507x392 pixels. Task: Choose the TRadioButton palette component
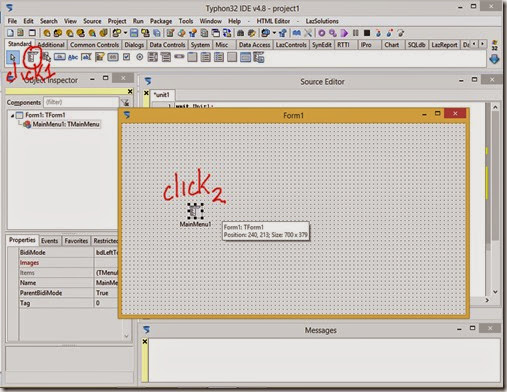tap(140, 57)
